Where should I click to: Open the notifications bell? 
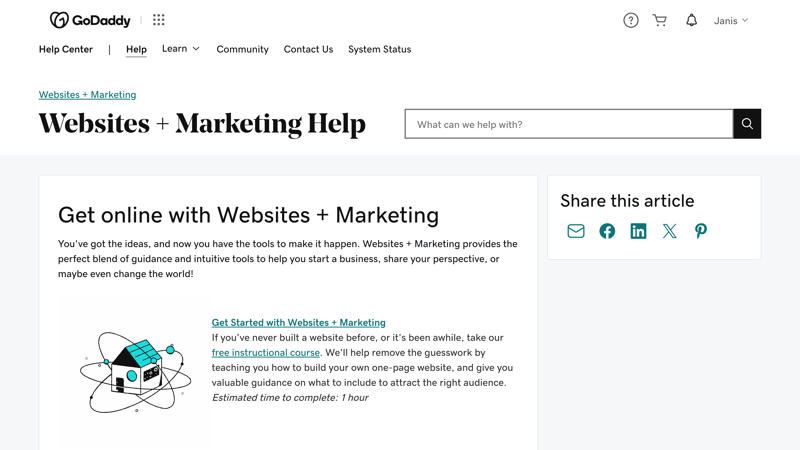[691, 20]
